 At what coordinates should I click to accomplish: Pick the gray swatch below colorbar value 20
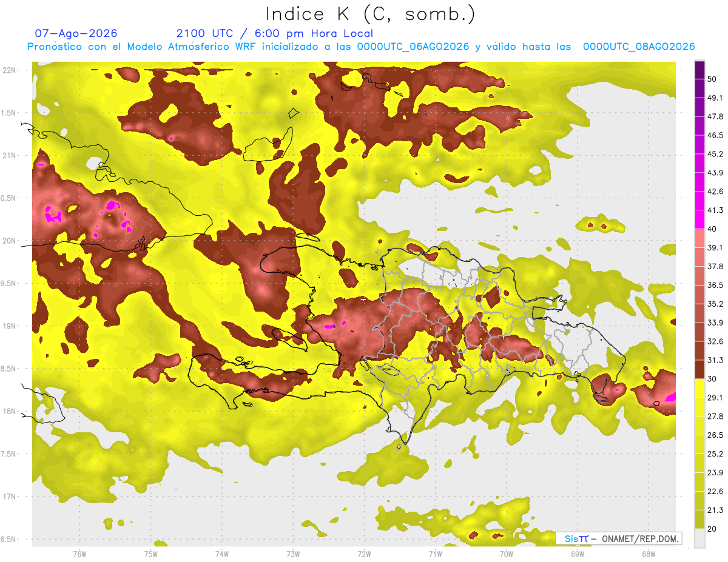700,538
